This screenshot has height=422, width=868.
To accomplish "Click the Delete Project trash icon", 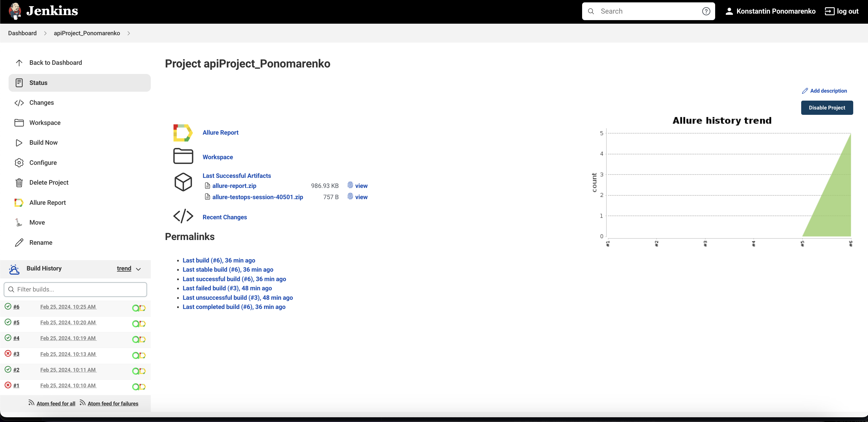I will (x=19, y=182).
